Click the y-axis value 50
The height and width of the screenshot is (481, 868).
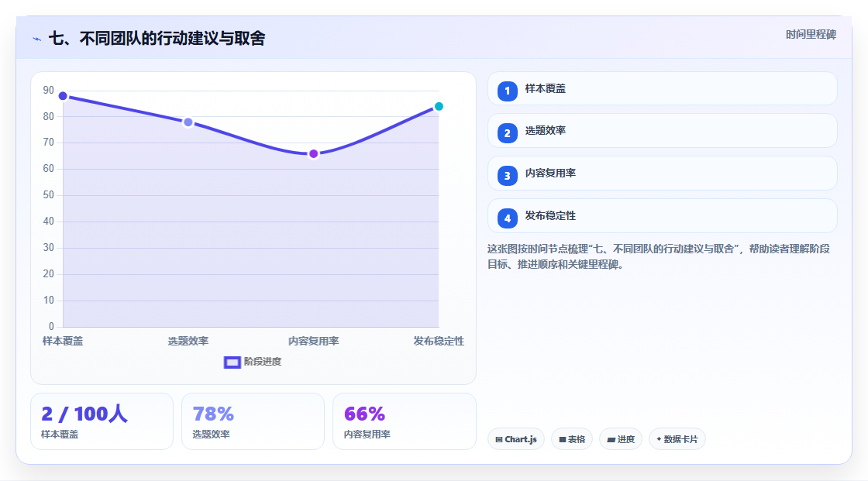click(49, 195)
